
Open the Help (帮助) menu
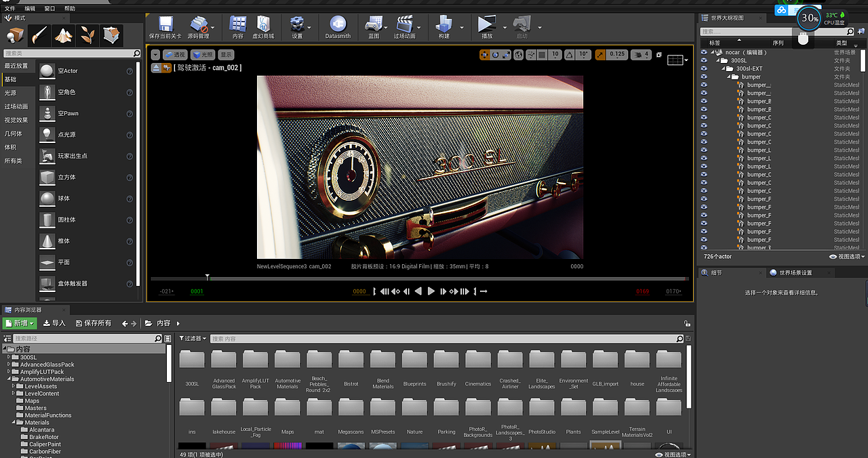70,8
